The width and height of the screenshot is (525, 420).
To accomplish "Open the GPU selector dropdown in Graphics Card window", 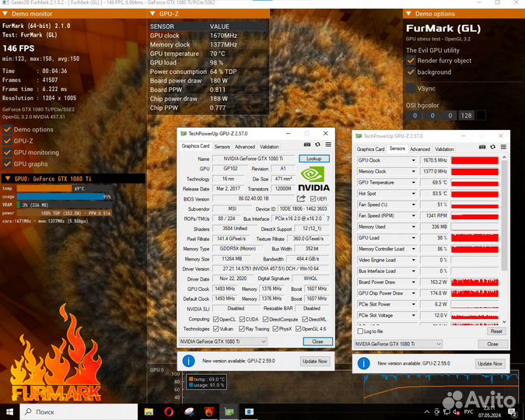I will [x=223, y=341].
